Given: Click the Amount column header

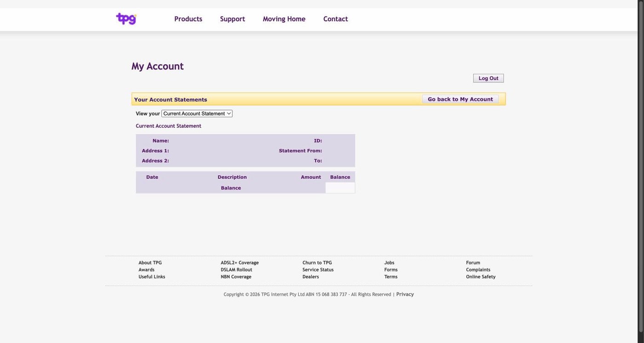Looking at the screenshot, I should tap(311, 177).
